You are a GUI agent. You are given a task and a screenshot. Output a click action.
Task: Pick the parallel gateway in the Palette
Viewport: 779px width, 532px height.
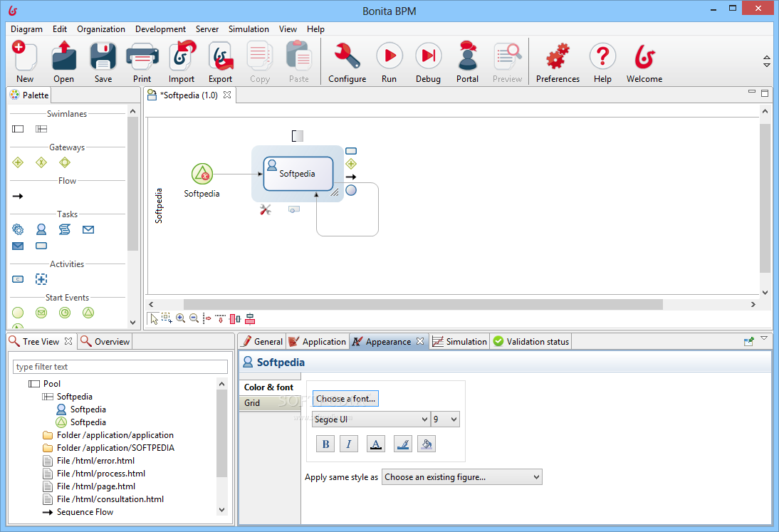[18, 162]
